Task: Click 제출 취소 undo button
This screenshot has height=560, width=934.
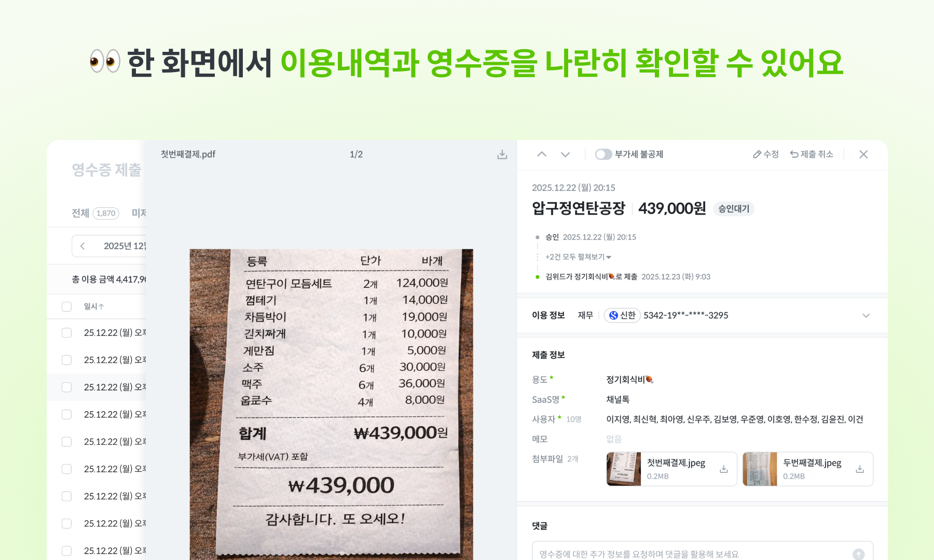Action: click(x=812, y=155)
